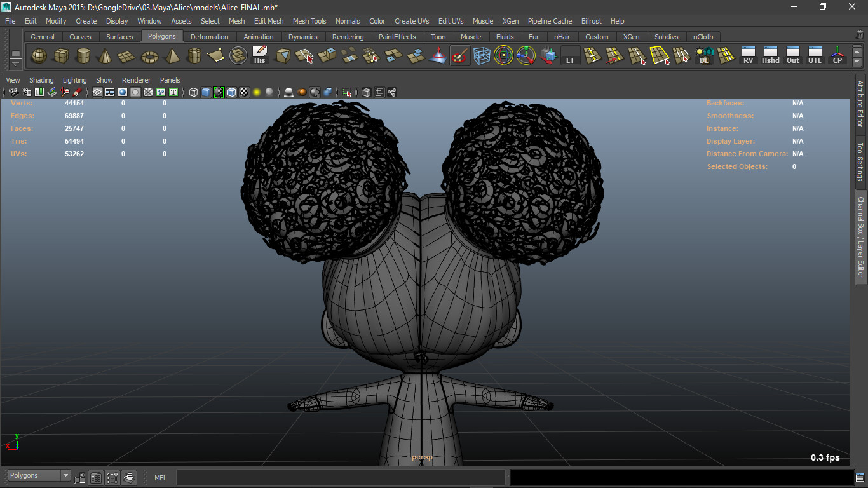The image size is (868, 488).
Task: Click the 'DE' shelf icon
Action: click(x=704, y=56)
